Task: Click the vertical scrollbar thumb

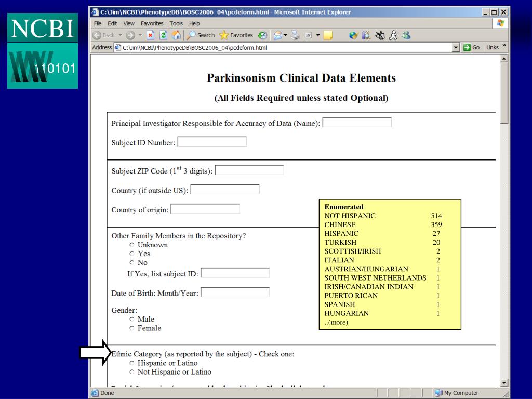Action: click(504, 94)
